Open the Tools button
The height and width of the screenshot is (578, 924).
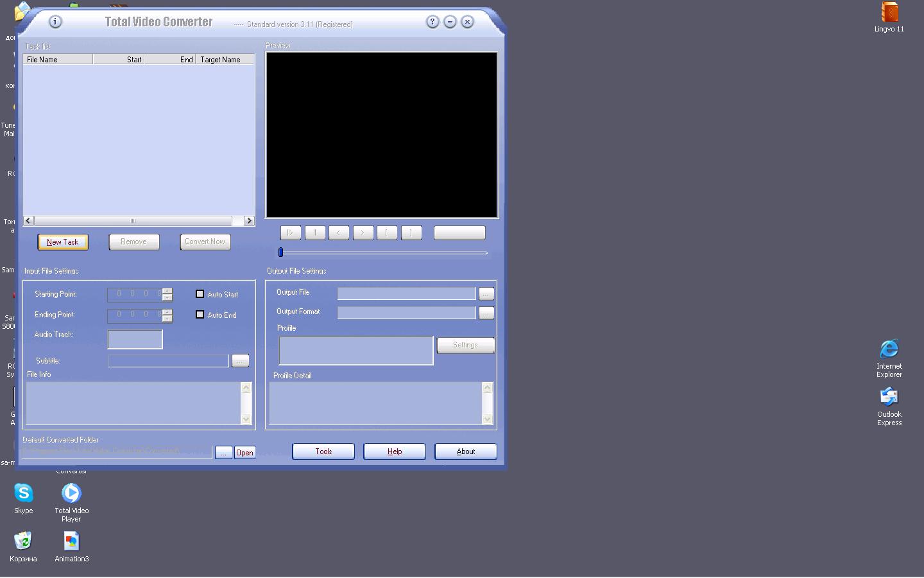323,451
